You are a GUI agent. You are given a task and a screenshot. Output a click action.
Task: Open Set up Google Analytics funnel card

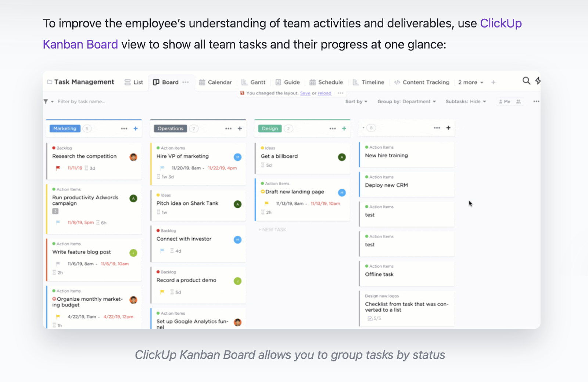coord(198,318)
